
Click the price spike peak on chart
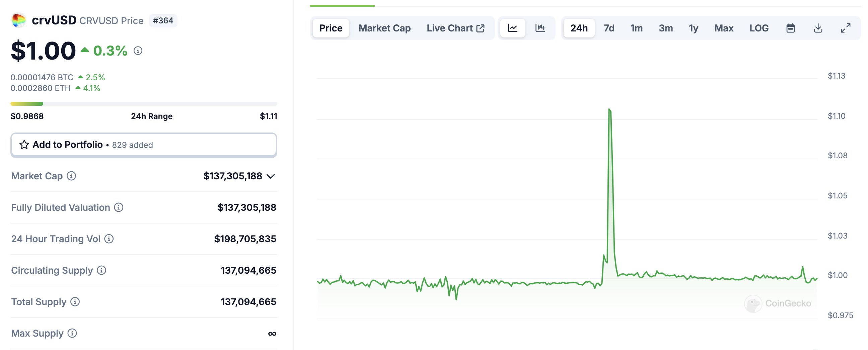tap(609, 109)
